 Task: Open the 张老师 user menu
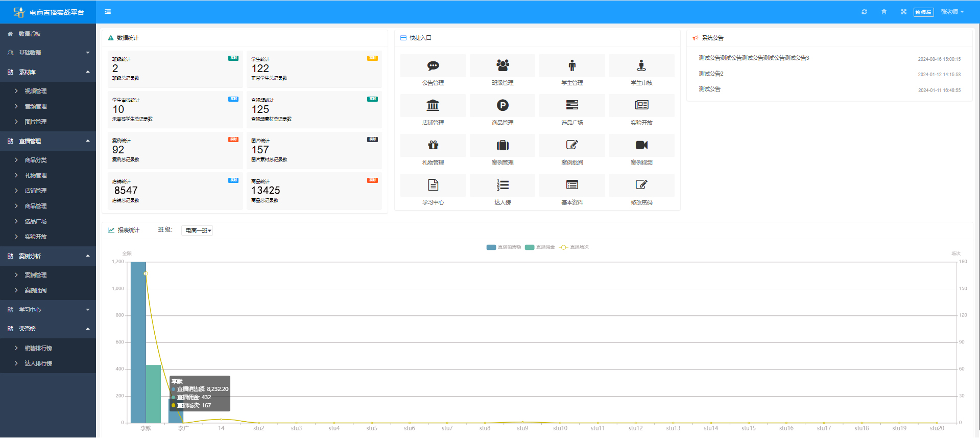[952, 12]
